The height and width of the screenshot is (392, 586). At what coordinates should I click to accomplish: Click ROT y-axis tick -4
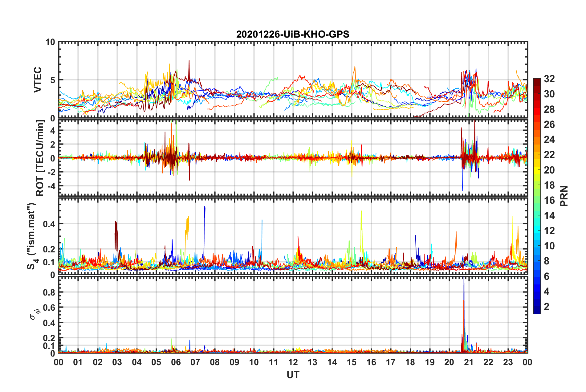click(x=51, y=186)
